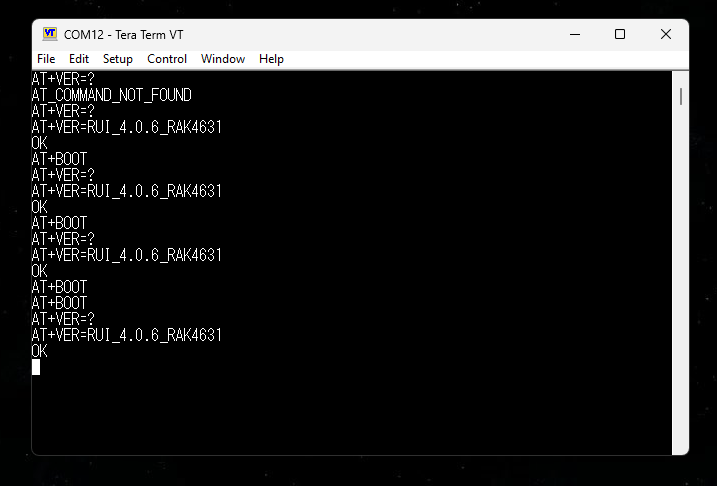This screenshot has width=717, height=486.
Task: Click the white terminal cursor block
Action: pyautogui.click(x=36, y=367)
